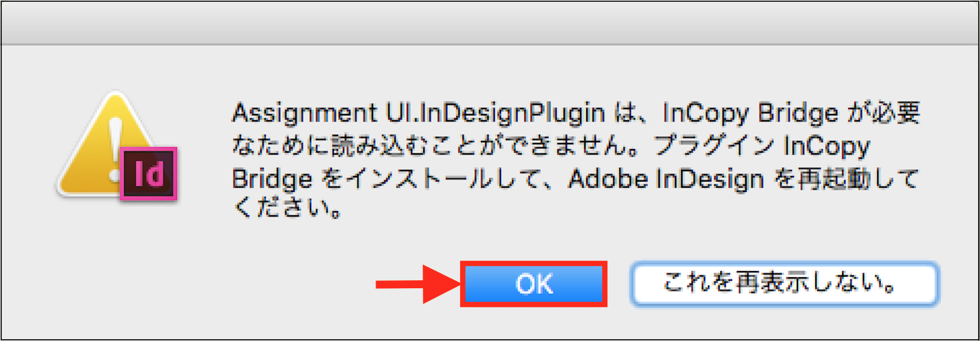Click the をインストールして text

tap(438, 179)
